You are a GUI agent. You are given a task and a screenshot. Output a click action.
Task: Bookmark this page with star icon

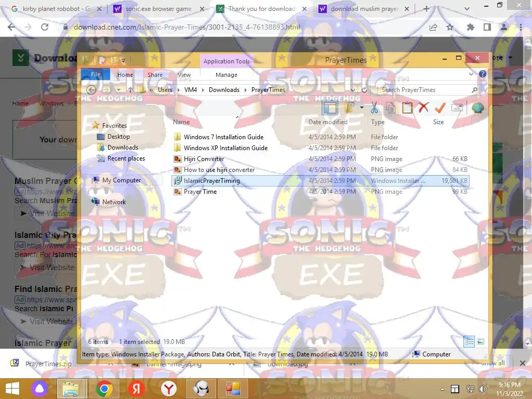point(450,27)
